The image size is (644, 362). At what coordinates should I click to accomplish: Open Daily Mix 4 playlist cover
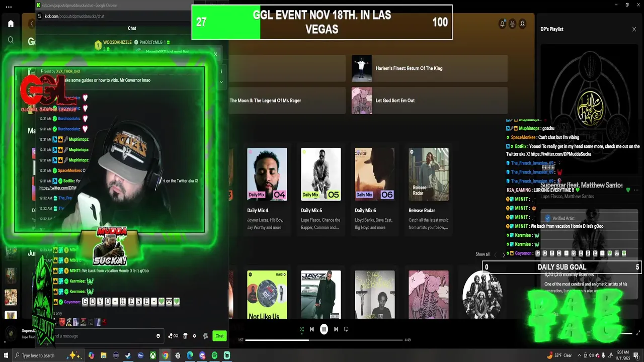pyautogui.click(x=267, y=174)
